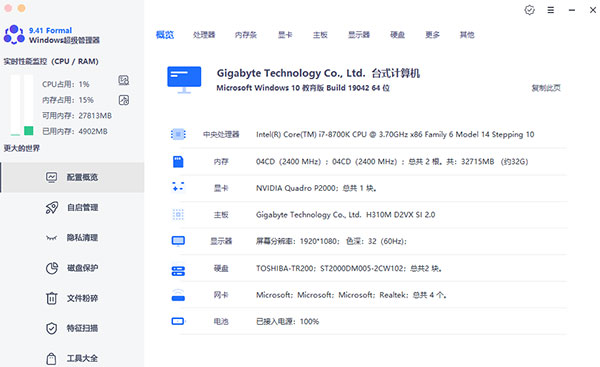Image resolution: width=600 pixels, height=367 pixels.
Task: Click the Microsoft Realtek network adapters text
Action: pos(351,295)
